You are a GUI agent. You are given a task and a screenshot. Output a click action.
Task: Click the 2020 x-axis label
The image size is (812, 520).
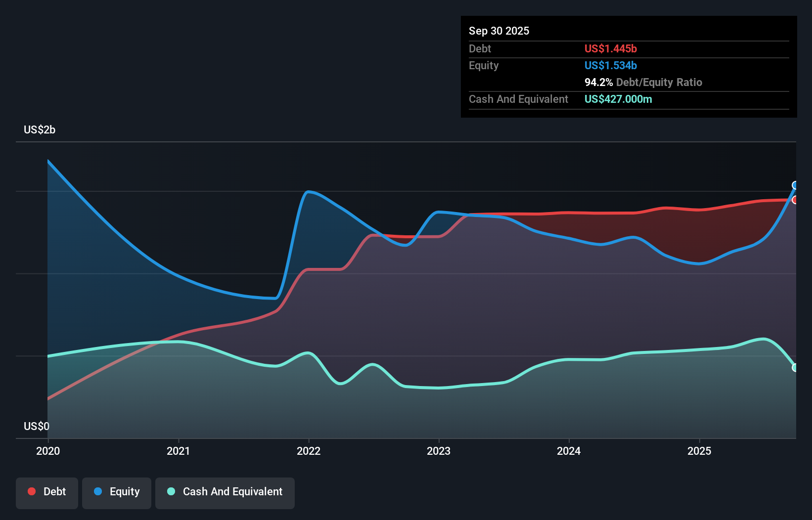click(48, 451)
